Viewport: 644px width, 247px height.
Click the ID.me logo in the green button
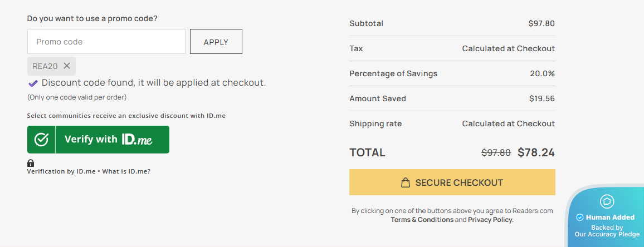137,140
